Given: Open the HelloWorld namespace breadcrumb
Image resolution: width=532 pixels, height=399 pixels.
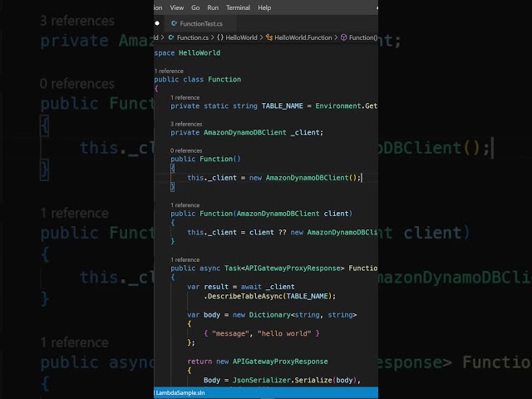Looking at the screenshot, I should click(x=241, y=37).
